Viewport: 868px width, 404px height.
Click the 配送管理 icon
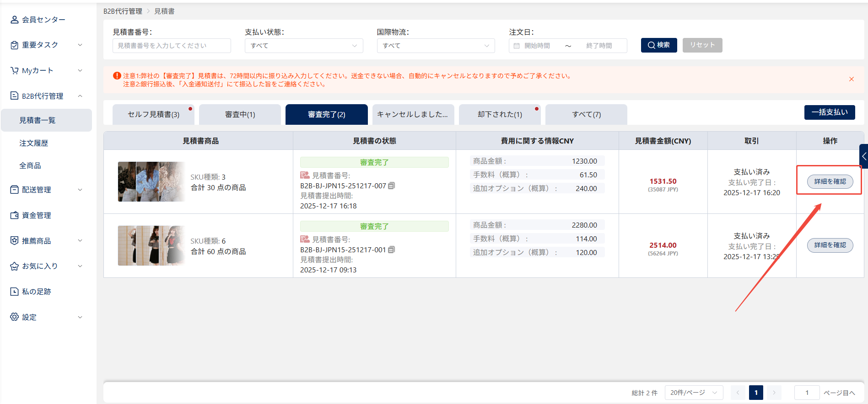(x=15, y=190)
